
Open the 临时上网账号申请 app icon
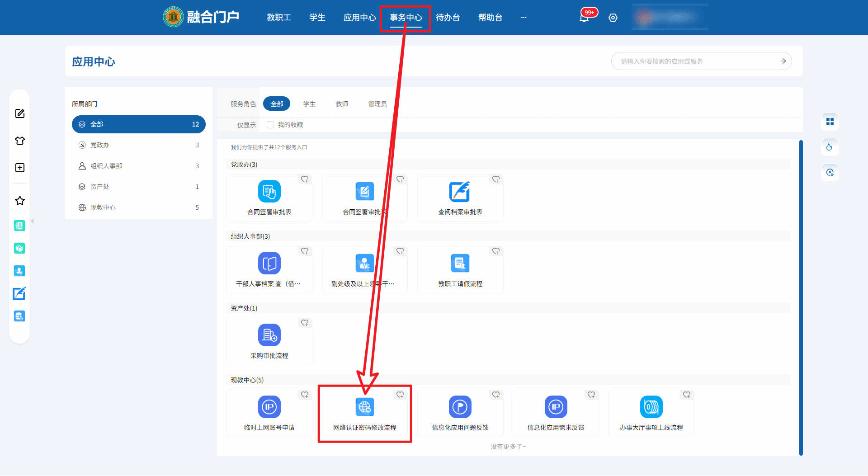[x=269, y=407]
